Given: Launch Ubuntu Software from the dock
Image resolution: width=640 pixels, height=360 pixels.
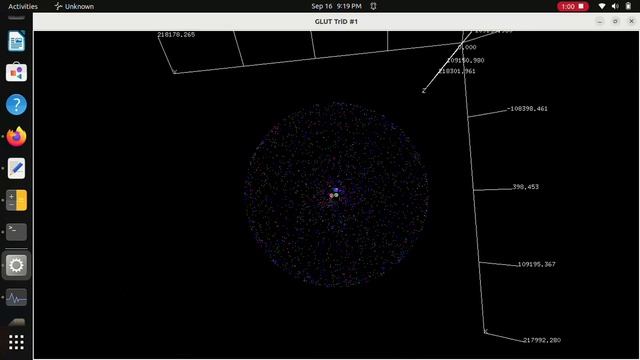Looking at the screenshot, I should tap(16, 73).
